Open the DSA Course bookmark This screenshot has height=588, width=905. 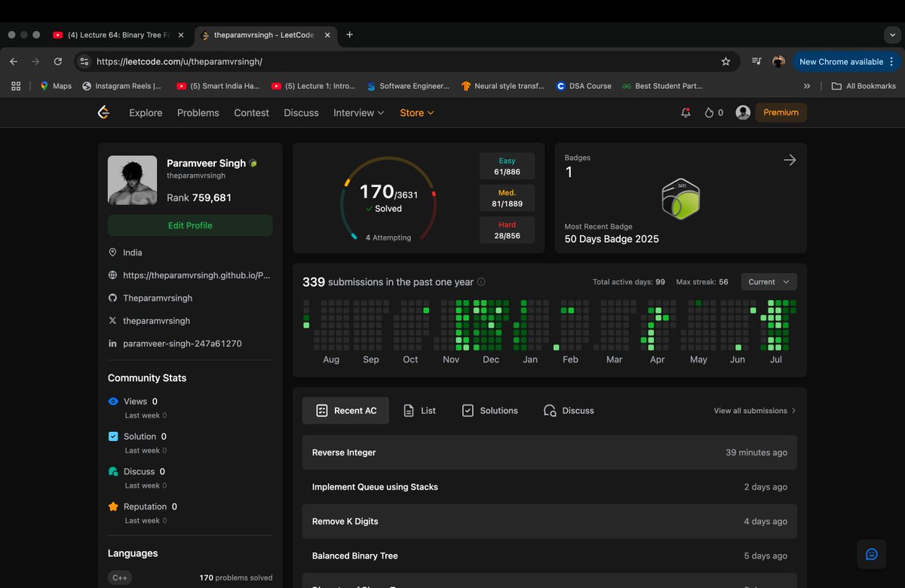coord(583,86)
